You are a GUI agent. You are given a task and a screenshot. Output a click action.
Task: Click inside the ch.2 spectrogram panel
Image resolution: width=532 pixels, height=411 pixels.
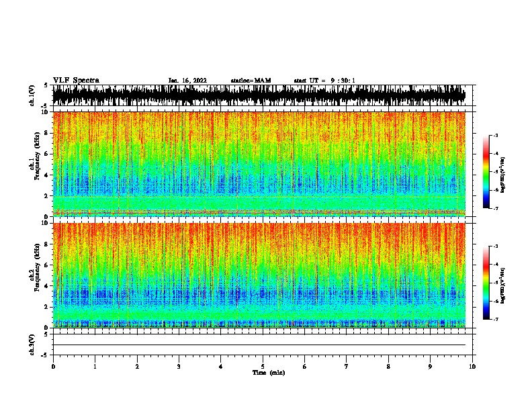[259, 275]
